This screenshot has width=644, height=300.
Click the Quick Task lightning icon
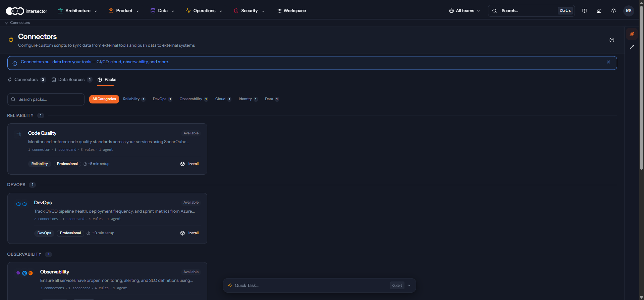[x=230, y=285]
